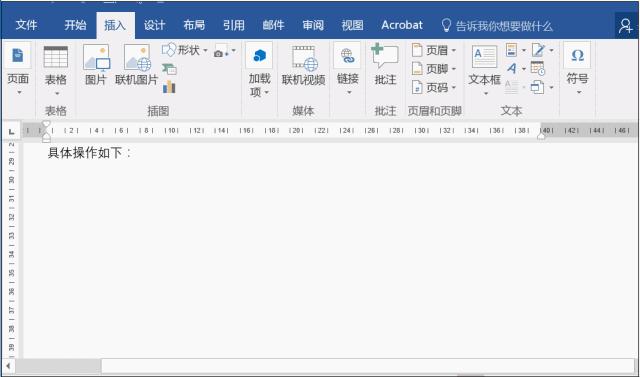
Task: Switch to the 设计 tab
Action: pos(154,25)
